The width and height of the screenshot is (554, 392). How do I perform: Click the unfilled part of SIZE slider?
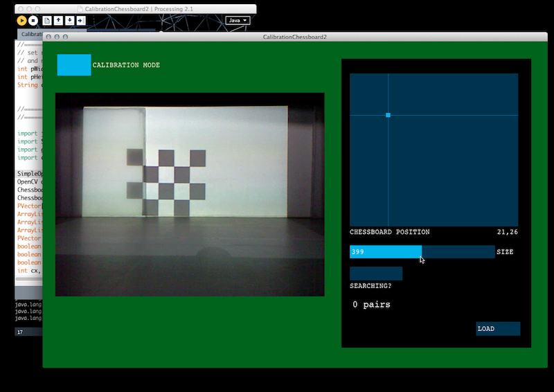click(458, 251)
